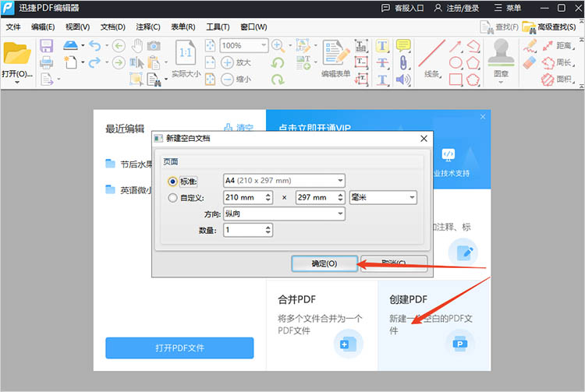The width and height of the screenshot is (585, 392).
Task: Select the red Line tool (线条)
Action: pyautogui.click(x=431, y=54)
